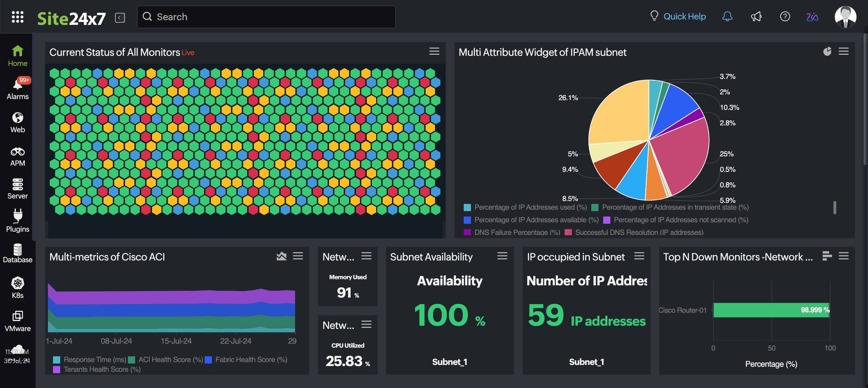Open the IP occupied in Subnet widget menu
868x388 pixels.
point(639,256)
